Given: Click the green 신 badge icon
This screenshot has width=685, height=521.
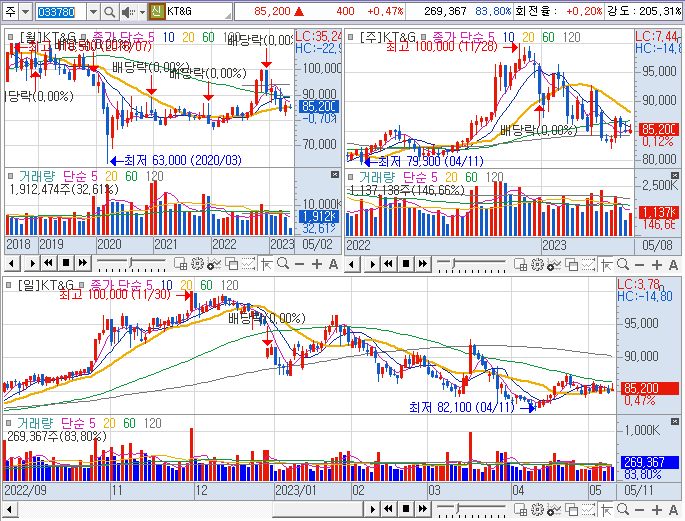Looking at the screenshot, I should 156,11.
